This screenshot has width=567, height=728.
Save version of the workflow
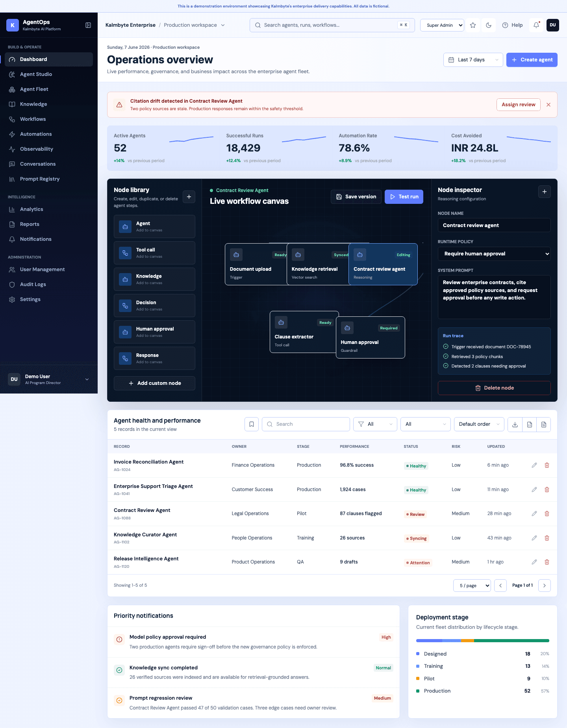(x=356, y=197)
